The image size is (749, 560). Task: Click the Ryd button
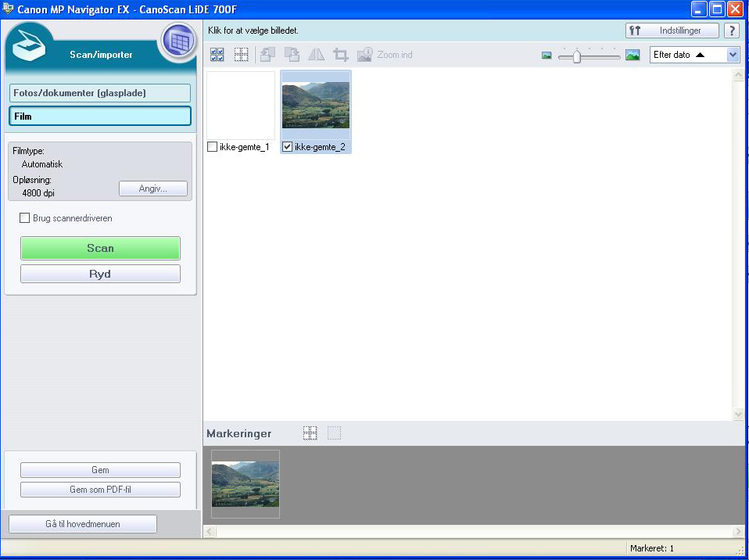click(x=100, y=275)
